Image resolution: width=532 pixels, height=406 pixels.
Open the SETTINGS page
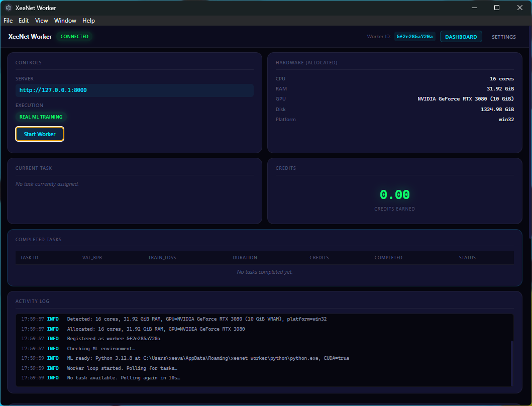tap(503, 36)
